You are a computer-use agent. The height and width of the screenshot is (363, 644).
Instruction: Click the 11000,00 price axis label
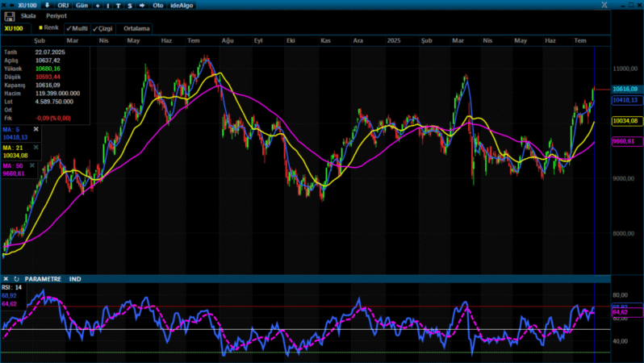(625, 69)
